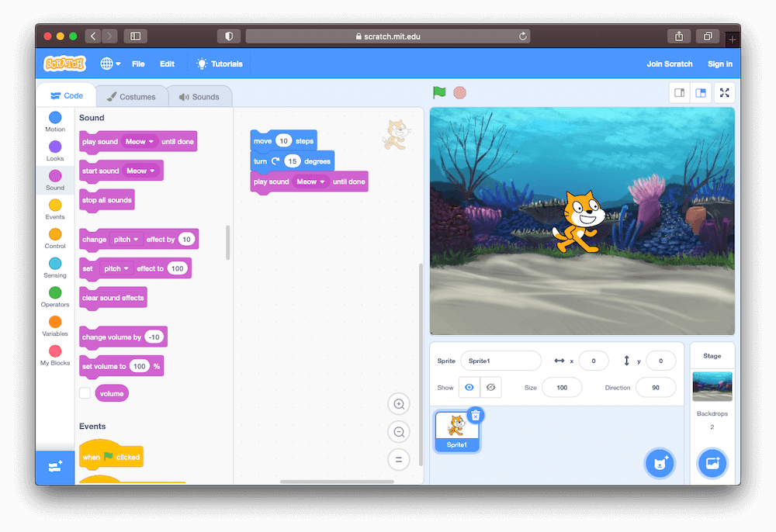Delete Sprite1 with trash icon

pyautogui.click(x=475, y=416)
